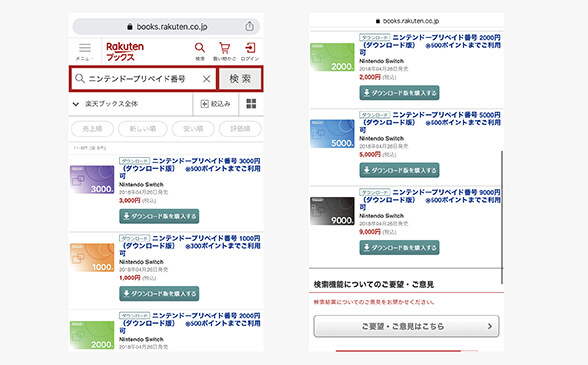Tap the ログイン login icon
588x365 pixels.
point(250,51)
